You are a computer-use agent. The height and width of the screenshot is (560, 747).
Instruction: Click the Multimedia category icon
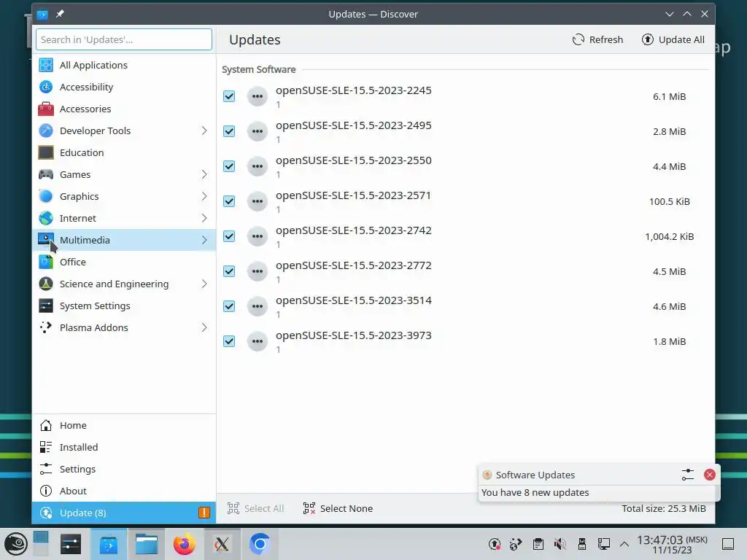[46, 240]
